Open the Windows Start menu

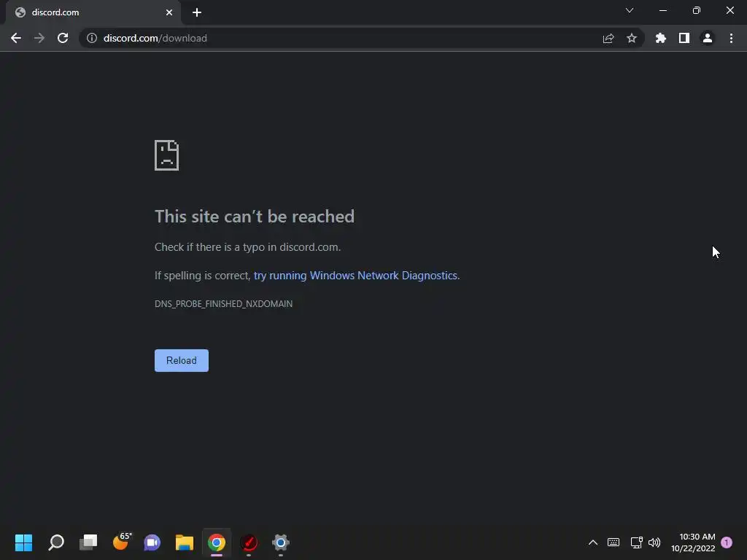click(23, 542)
